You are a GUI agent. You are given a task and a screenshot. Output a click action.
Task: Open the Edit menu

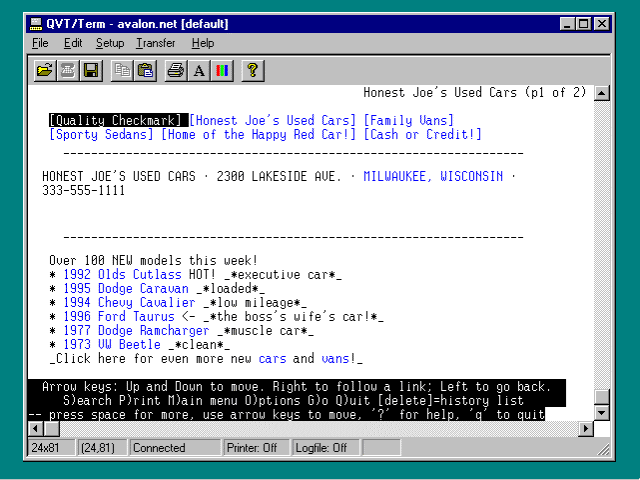point(73,43)
